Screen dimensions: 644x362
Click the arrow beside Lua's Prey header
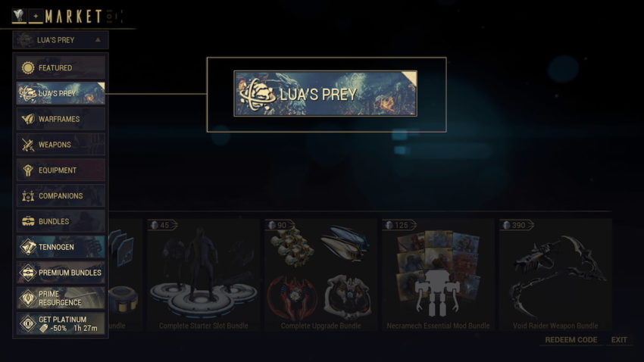(x=98, y=40)
